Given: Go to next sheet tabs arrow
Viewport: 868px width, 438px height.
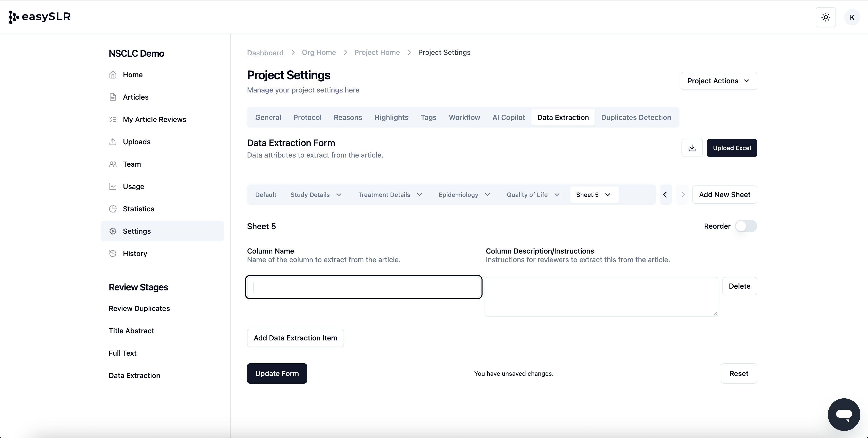Looking at the screenshot, I should click(683, 195).
